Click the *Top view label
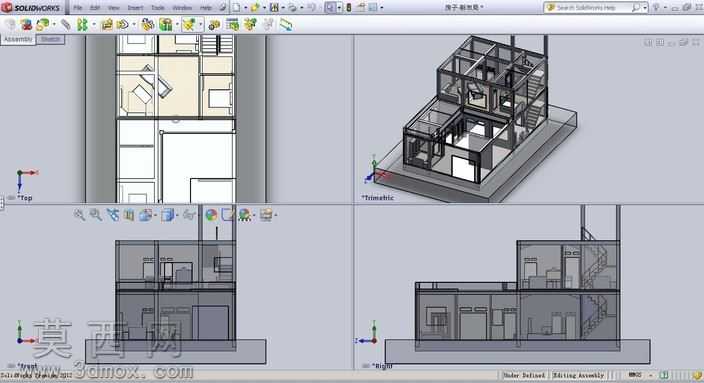704x383 pixels. 25,198
